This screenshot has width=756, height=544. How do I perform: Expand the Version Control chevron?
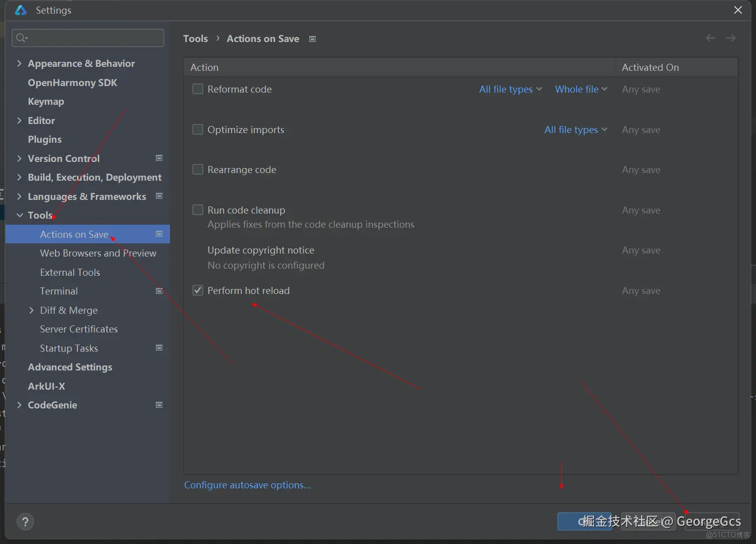[19, 158]
